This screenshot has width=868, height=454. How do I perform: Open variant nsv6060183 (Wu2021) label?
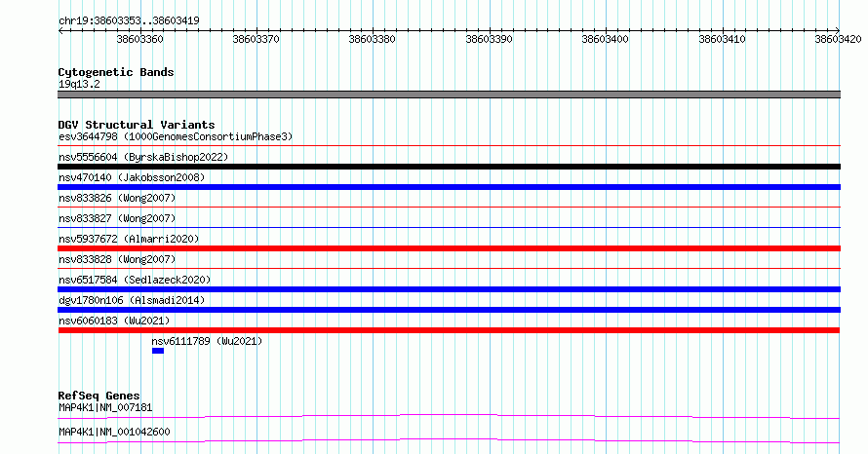(114, 321)
